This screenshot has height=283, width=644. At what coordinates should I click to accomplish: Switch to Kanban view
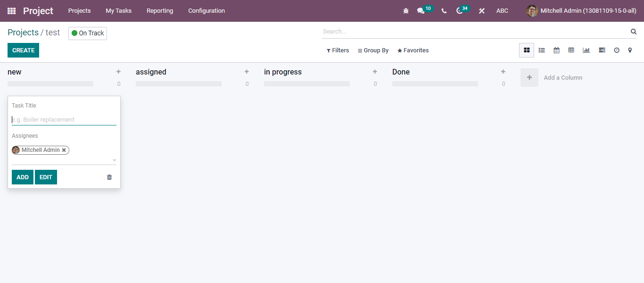tap(527, 50)
